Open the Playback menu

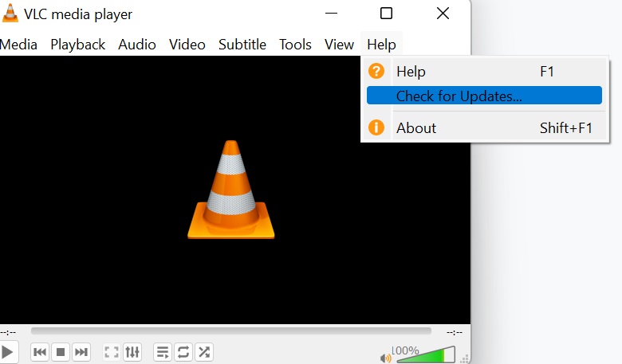78,45
